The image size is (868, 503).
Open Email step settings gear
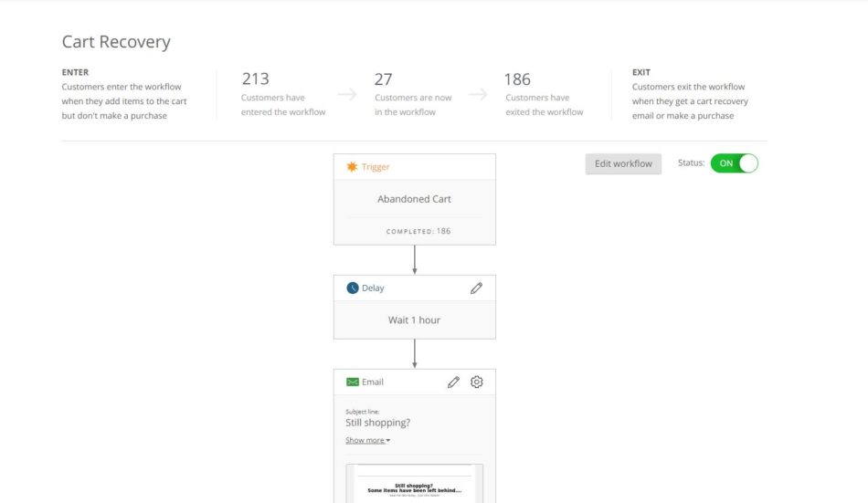[476, 382]
